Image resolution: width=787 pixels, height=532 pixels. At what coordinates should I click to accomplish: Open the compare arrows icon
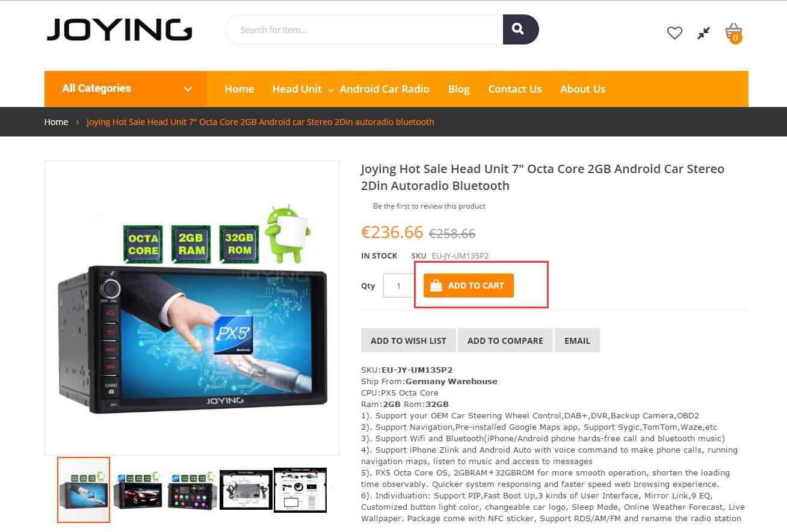pyautogui.click(x=704, y=33)
